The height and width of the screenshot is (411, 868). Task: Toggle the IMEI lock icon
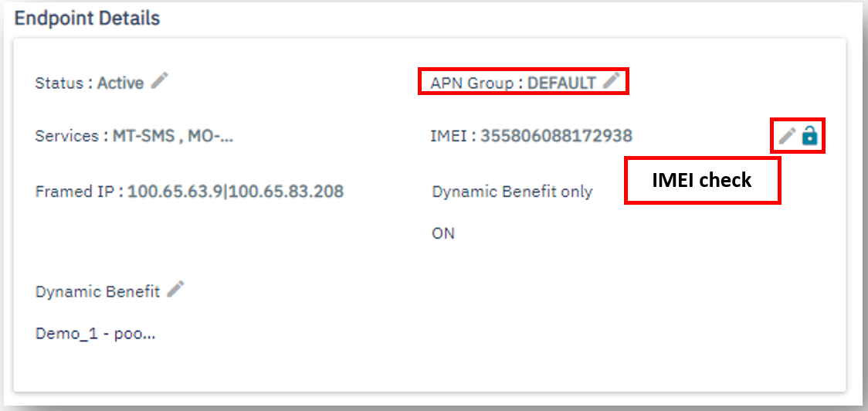pyautogui.click(x=809, y=137)
